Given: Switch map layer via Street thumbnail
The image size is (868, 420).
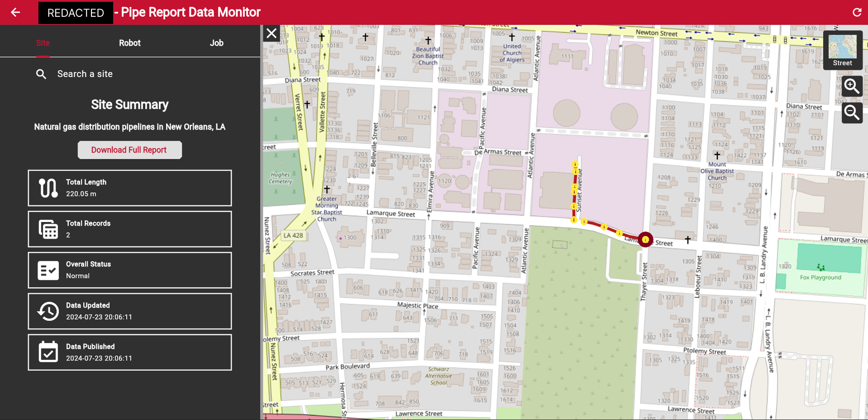Looking at the screenshot, I should coord(843,50).
